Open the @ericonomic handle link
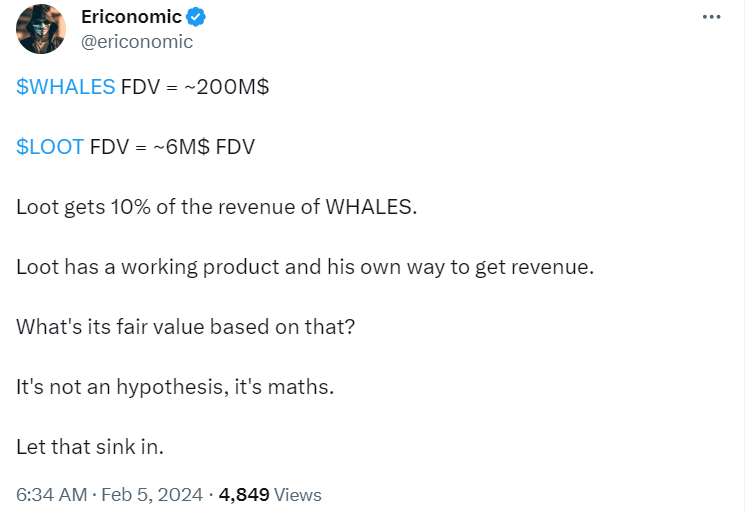 point(136,41)
